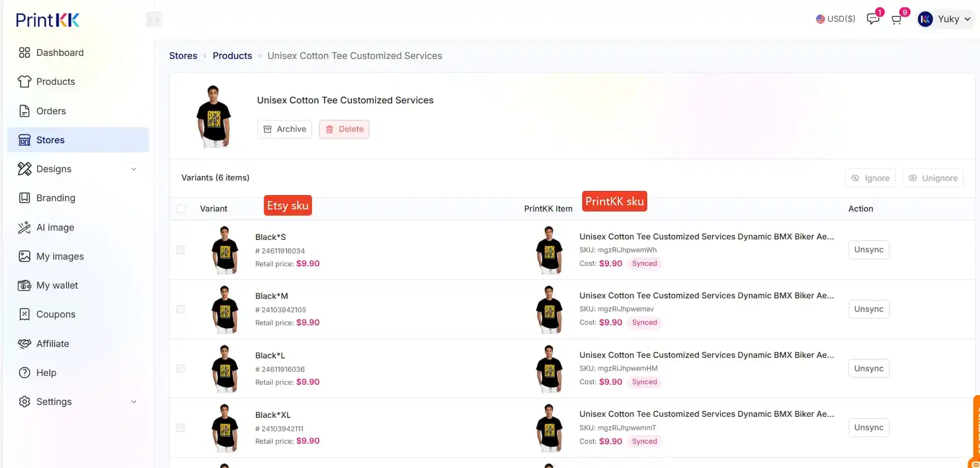The image size is (980, 468).
Task: Click the AI image magic wand icon
Action: point(24,228)
